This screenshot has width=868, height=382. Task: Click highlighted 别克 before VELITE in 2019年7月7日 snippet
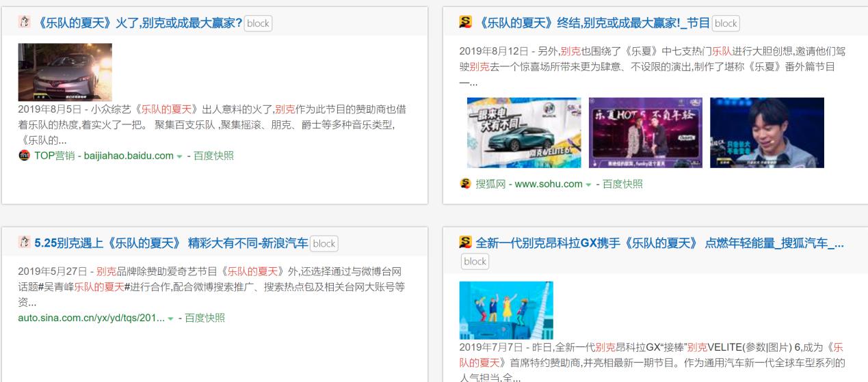(x=697, y=347)
